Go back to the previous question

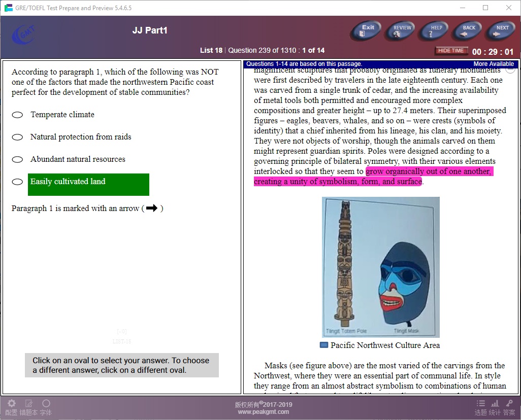(x=468, y=30)
